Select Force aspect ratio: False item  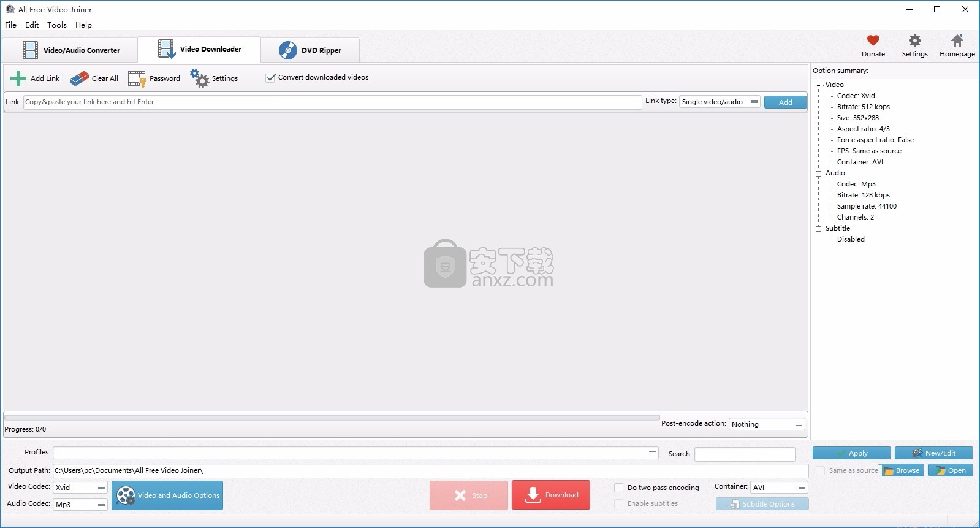[875, 140]
